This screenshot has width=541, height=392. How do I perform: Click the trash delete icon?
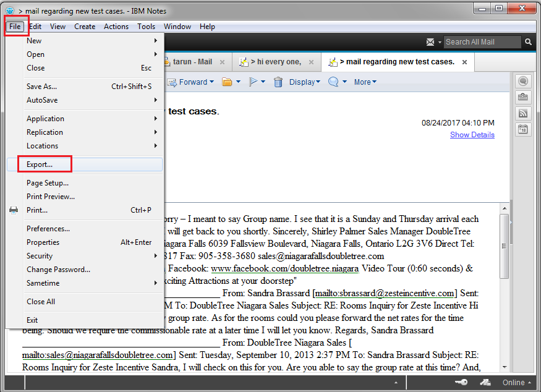[x=278, y=82]
